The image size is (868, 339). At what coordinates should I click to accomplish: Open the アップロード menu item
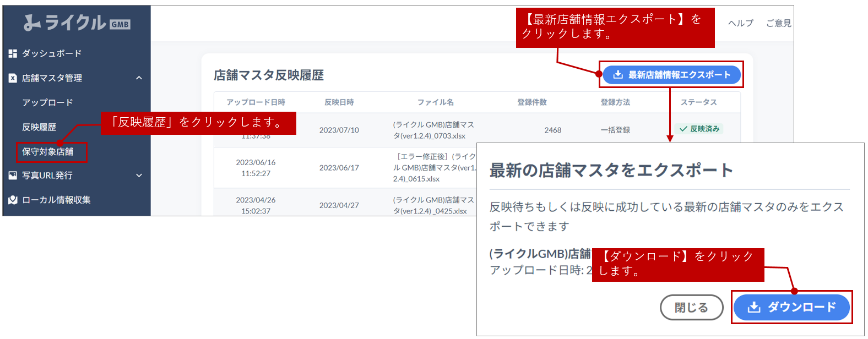click(x=47, y=103)
